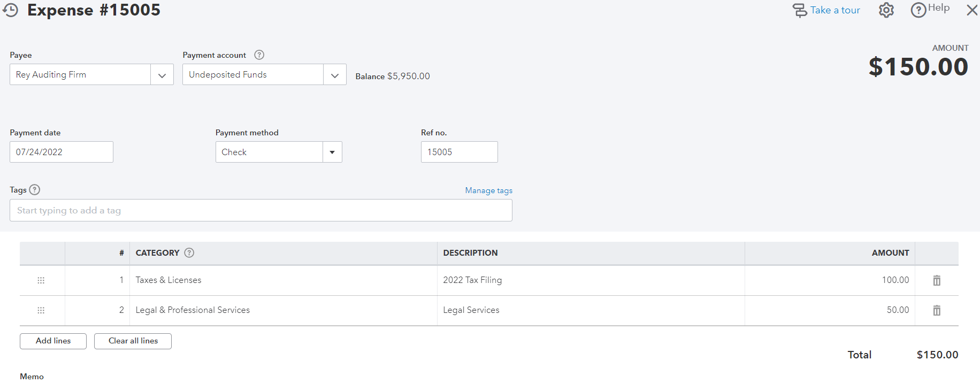Open the settings gear icon

[886, 10]
